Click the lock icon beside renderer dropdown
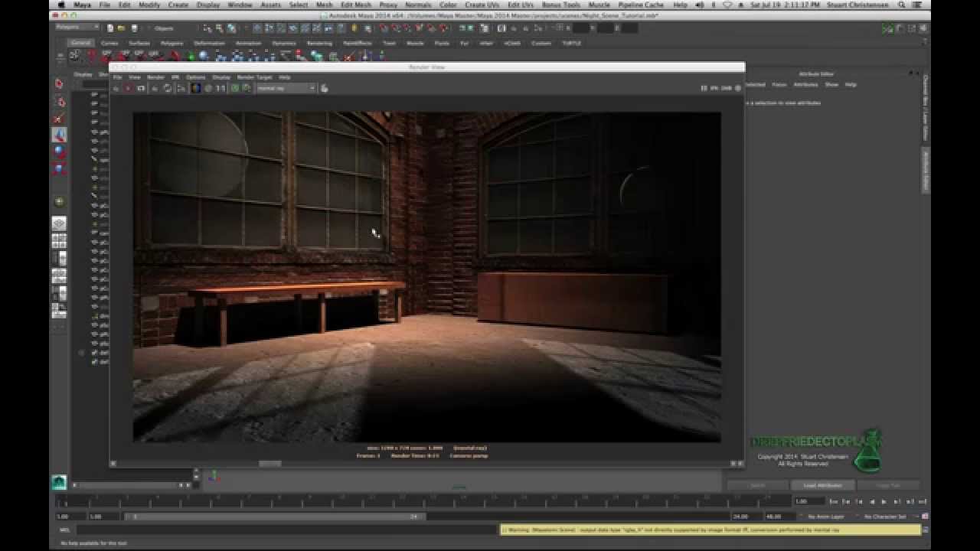The width and height of the screenshot is (980, 551). 325,88
